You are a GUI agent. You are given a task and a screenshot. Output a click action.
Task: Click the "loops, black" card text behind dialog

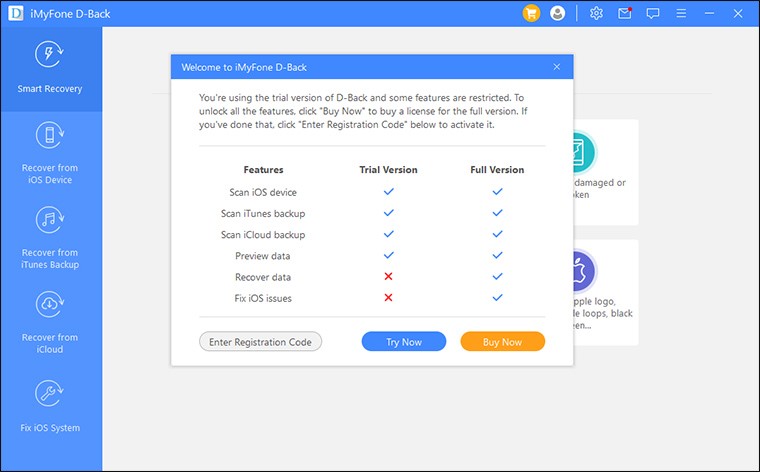[607, 313]
